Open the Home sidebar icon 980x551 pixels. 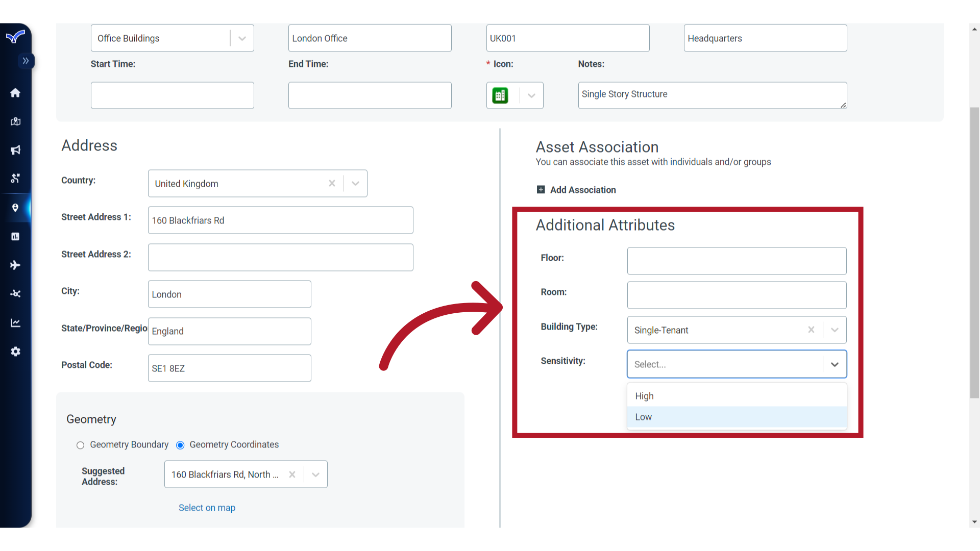click(x=15, y=93)
